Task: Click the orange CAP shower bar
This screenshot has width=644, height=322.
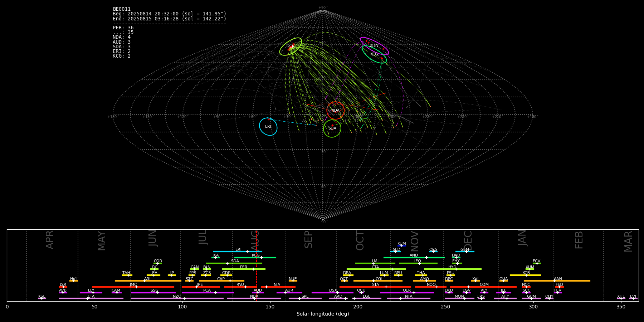Action: coord(222,281)
